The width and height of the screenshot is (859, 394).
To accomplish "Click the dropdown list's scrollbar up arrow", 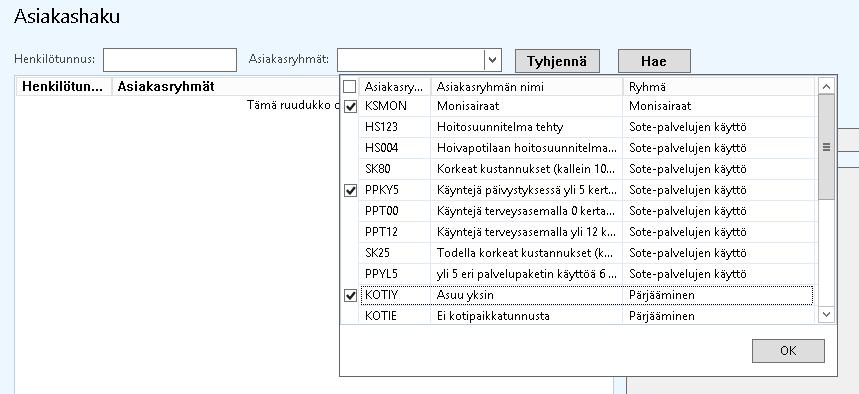I will [826, 86].
